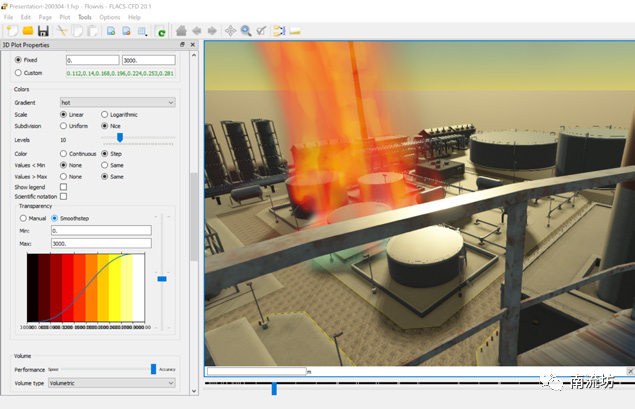Viewport: 635px width, 409px height.
Task: Click the Open folder toolbar icon
Action: point(28,31)
